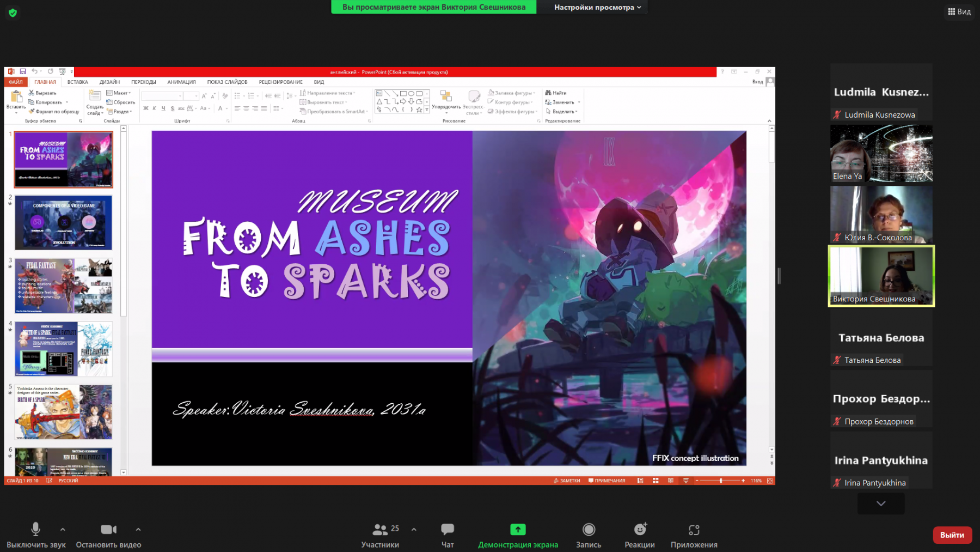Switch to ПОКАЗ СЛАЙДОВ tab
The width and height of the screenshot is (980, 552).
coord(227,82)
